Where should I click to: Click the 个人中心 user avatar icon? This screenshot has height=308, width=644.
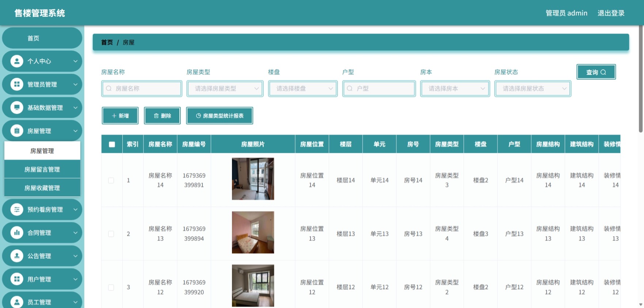tap(17, 61)
